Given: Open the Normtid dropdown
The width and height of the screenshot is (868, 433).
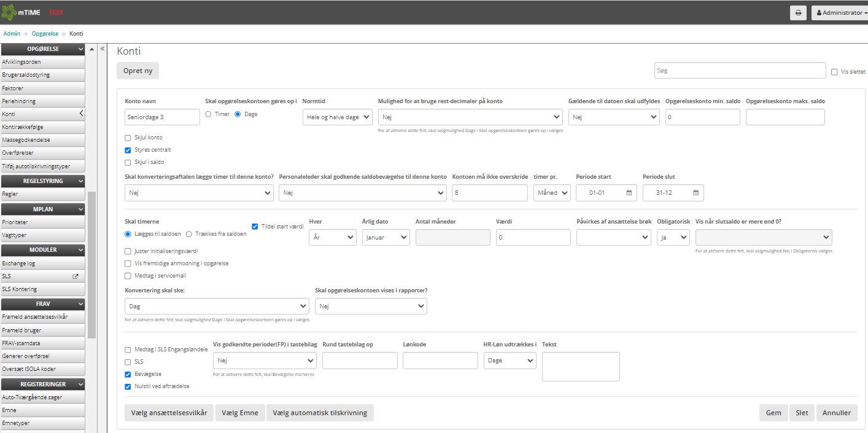Looking at the screenshot, I should 338,117.
